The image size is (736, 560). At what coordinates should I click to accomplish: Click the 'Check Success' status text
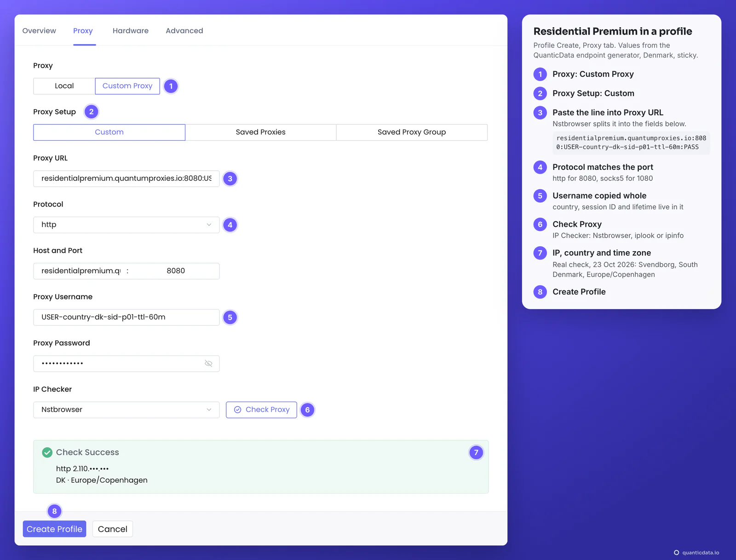(x=87, y=452)
